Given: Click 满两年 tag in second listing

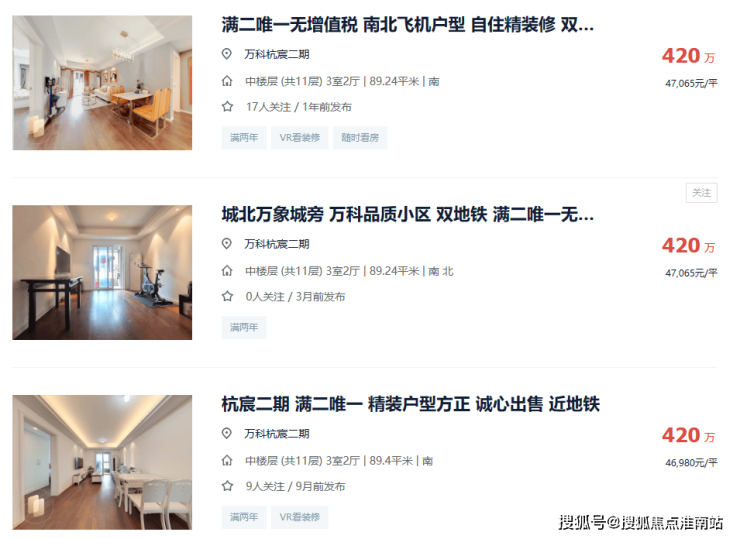Looking at the screenshot, I should (x=244, y=328).
